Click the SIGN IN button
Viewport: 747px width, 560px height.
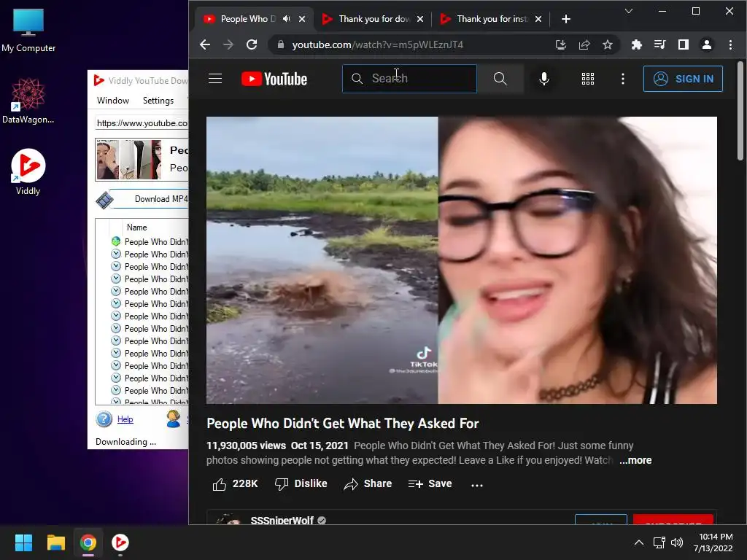click(x=683, y=79)
